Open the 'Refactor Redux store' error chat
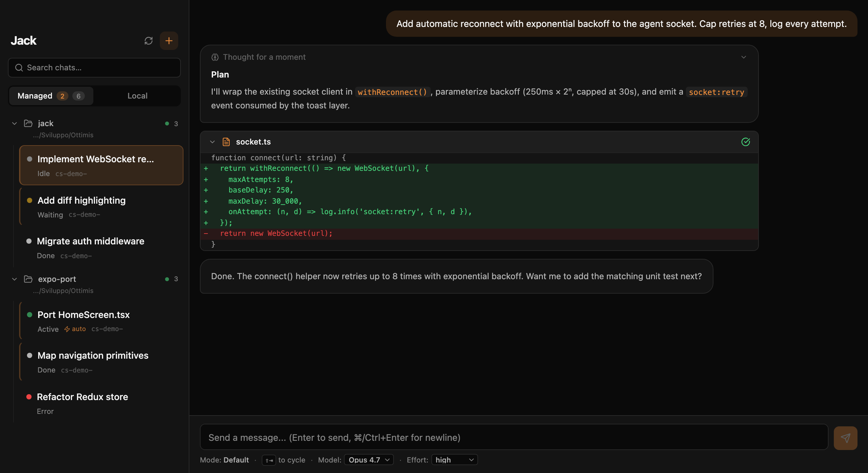 click(x=82, y=397)
